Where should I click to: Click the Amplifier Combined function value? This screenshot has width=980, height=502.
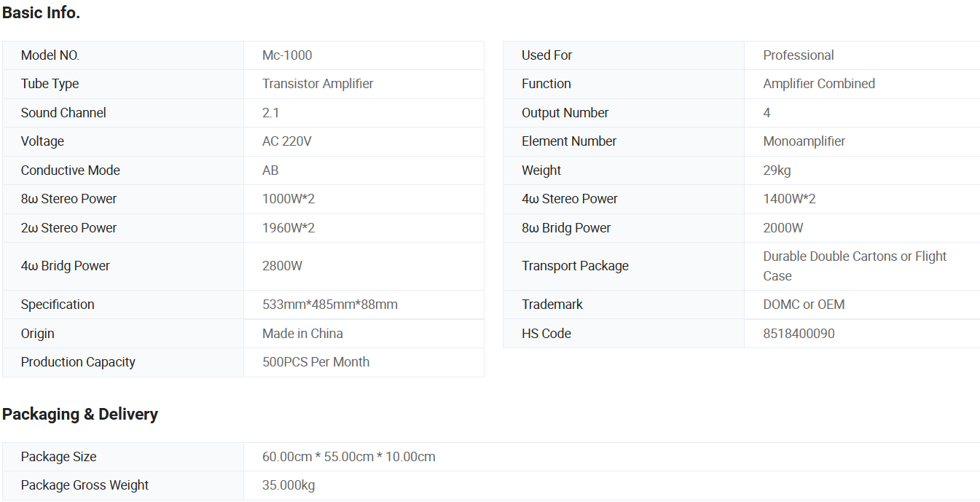coord(819,84)
